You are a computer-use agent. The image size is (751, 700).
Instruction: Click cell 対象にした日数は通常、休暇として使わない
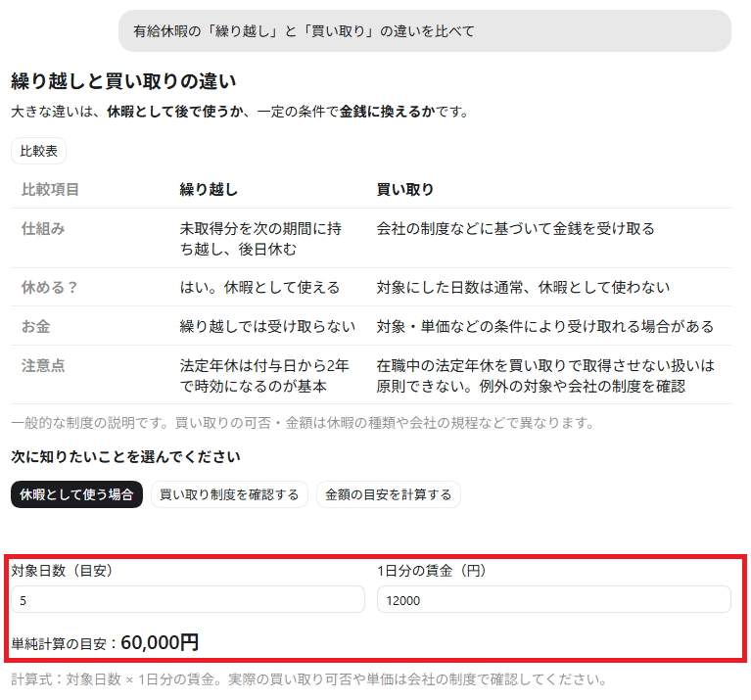coord(523,287)
